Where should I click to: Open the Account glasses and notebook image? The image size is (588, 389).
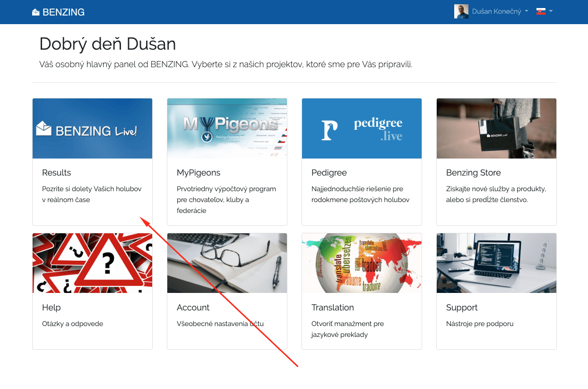click(227, 263)
